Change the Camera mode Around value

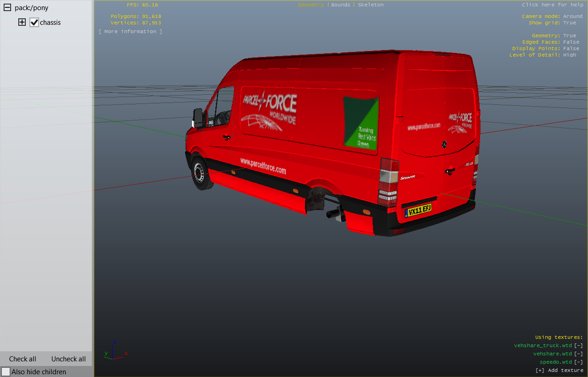tap(572, 16)
